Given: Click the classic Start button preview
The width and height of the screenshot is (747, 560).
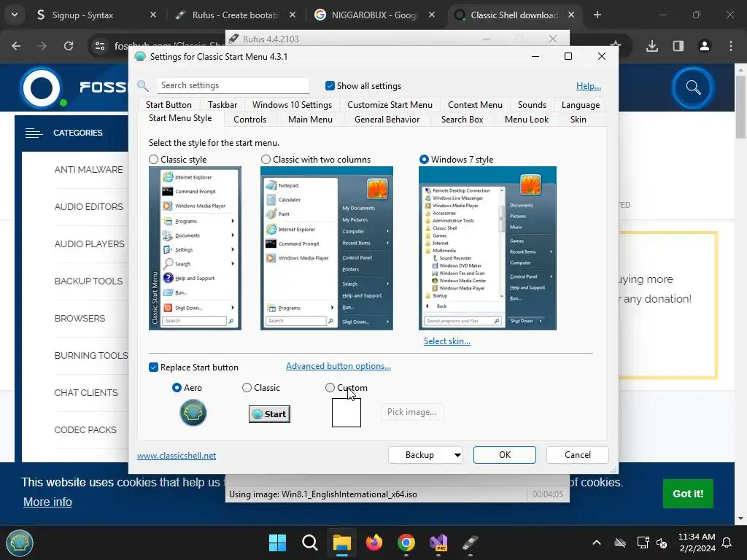Looking at the screenshot, I should [269, 414].
